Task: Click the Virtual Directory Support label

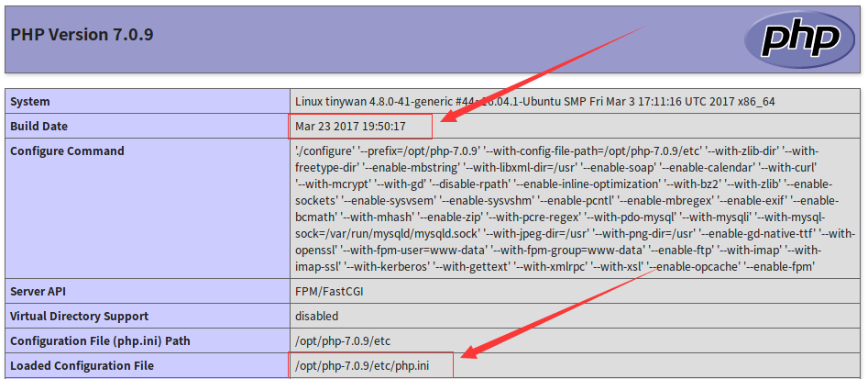Action: [x=79, y=317]
